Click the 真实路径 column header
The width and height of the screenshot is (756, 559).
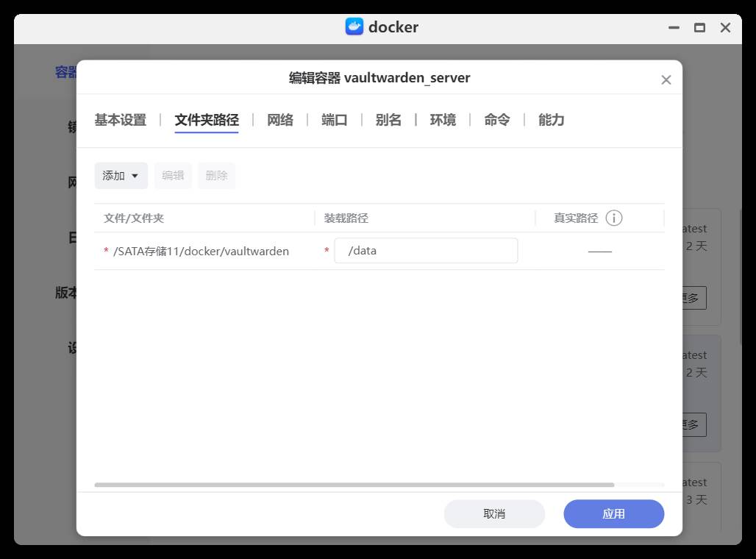click(576, 218)
